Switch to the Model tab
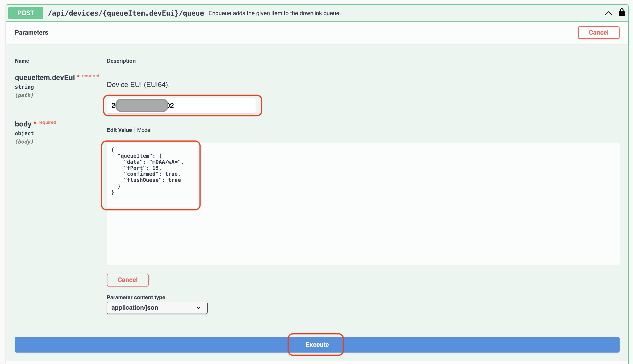633x364 pixels. pos(144,130)
